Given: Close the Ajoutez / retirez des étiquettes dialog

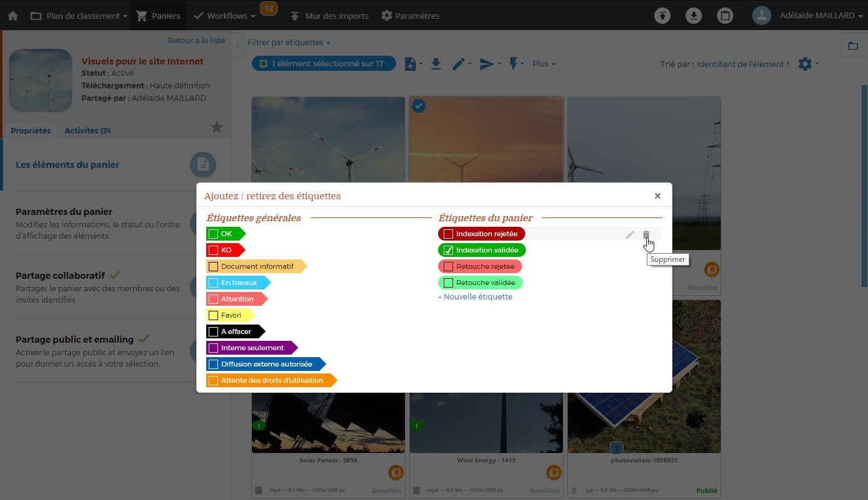Looking at the screenshot, I should (x=657, y=196).
